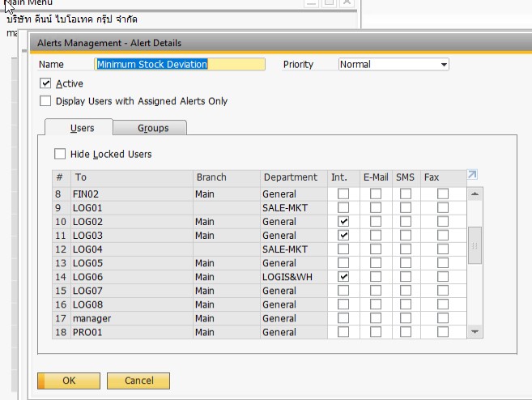The image size is (532, 400).
Task: Check the Int. box for FIN02
Action: tap(343, 194)
